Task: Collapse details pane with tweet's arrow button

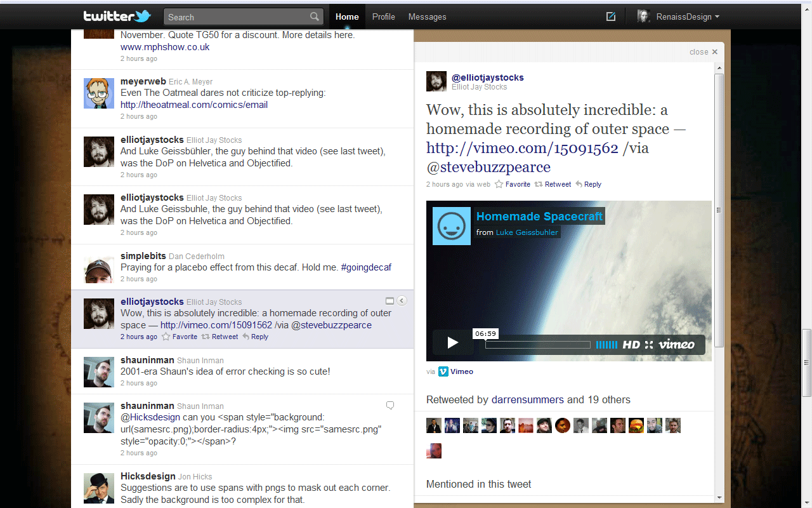Action: pos(402,301)
